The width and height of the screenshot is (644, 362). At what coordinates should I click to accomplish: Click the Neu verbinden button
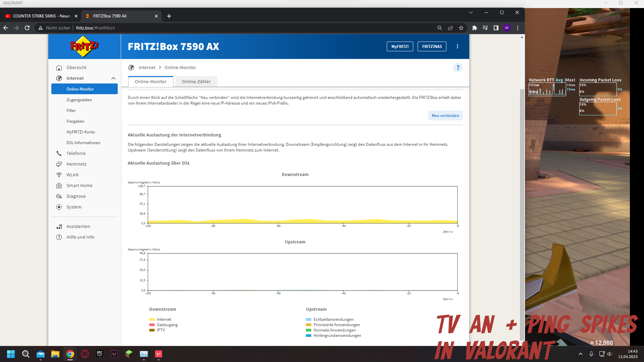coord(445,116)
